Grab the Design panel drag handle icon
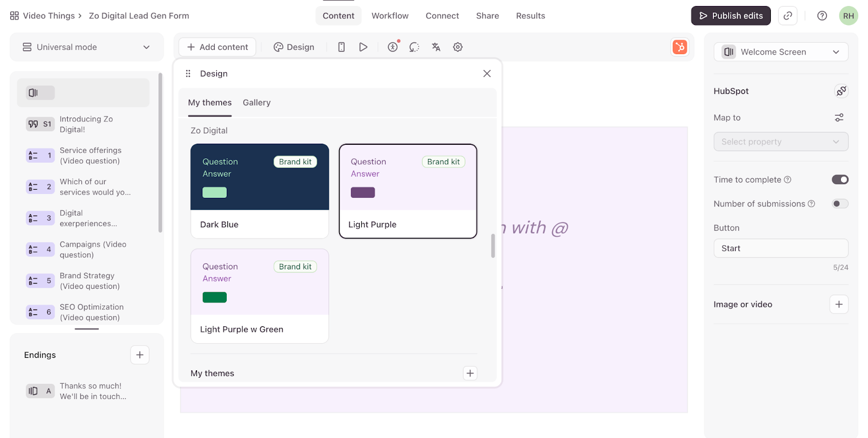Viewport: 868px width, 438px height. [x=188, y=74]
